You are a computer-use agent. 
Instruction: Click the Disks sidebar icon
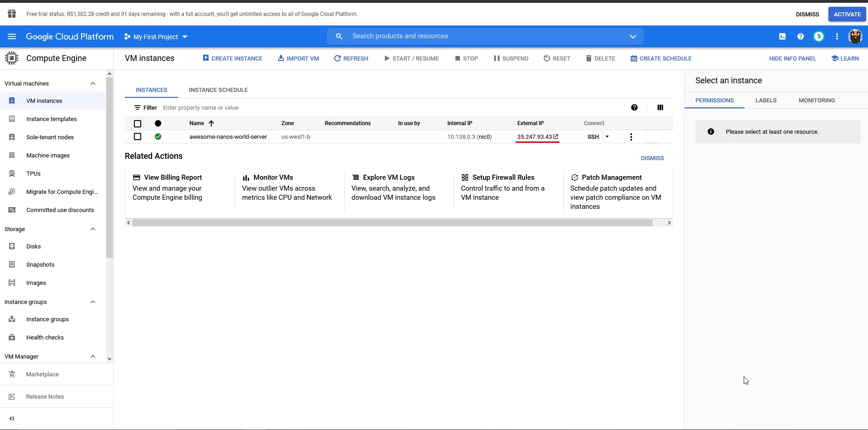click(x=12, y=246)
